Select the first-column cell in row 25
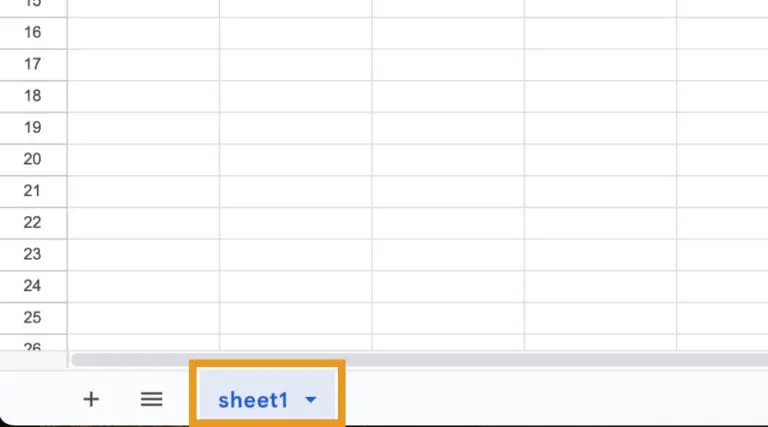 click(143, 317)
